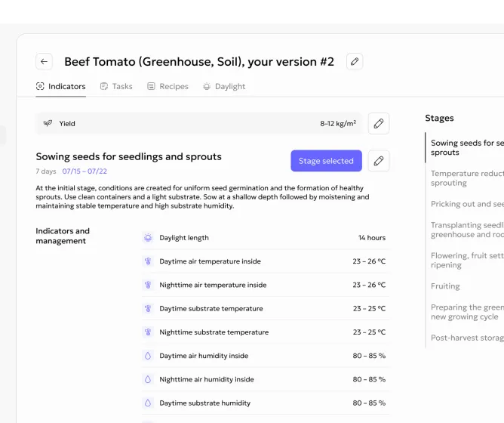Click 23 – 26 °C nighttime air temperature value
Screen dimensions: 504x423
369,285
